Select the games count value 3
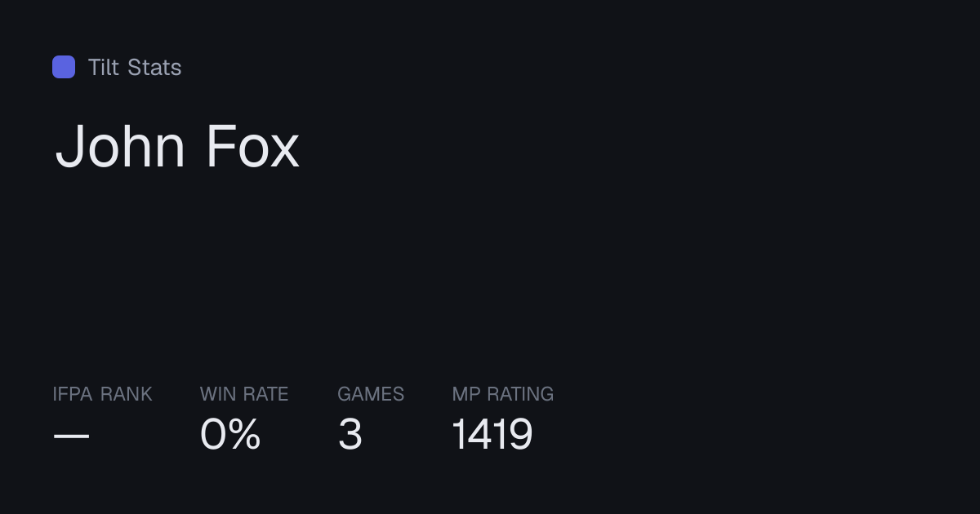The height and width of the screenshot is (514, 980). (x=350, y=434)
